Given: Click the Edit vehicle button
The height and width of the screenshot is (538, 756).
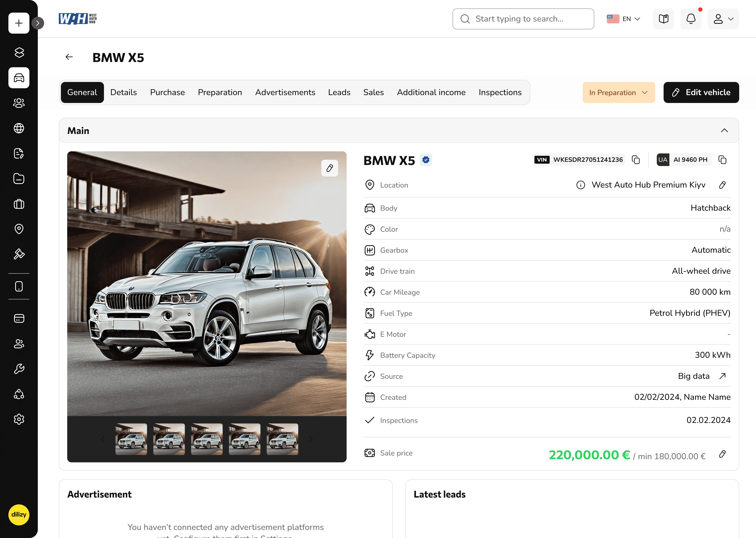Looking at the screenshot, I should (x=701, y=92).
